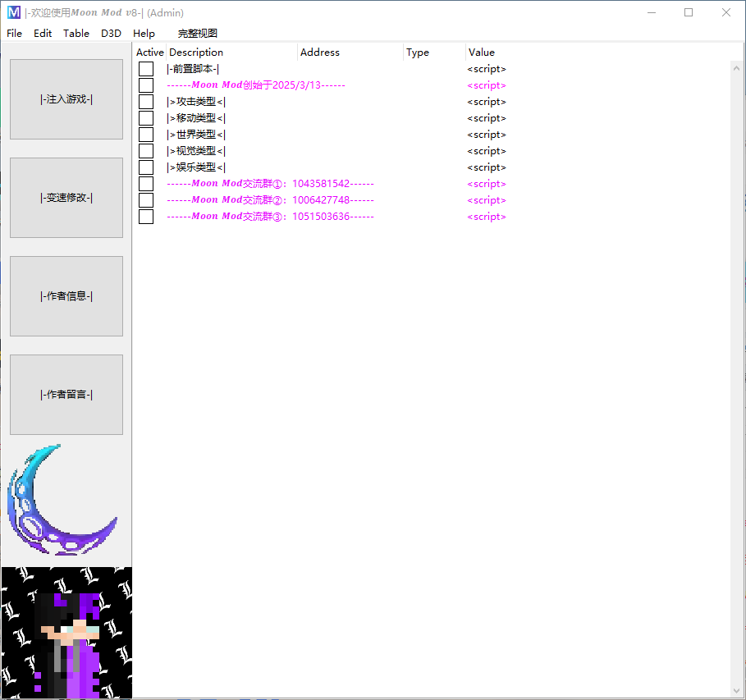
Task: Open the D3D menu
Action: 111,34
